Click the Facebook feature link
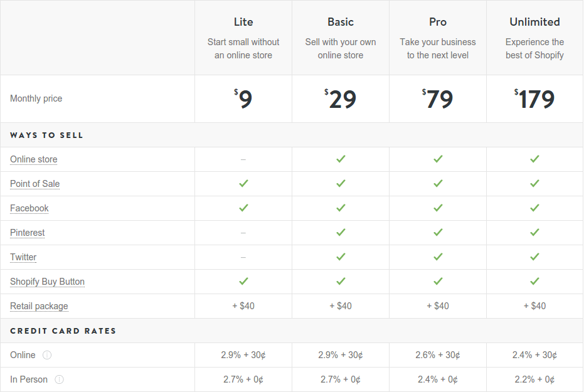584x392 pixels. pos(29,208)
